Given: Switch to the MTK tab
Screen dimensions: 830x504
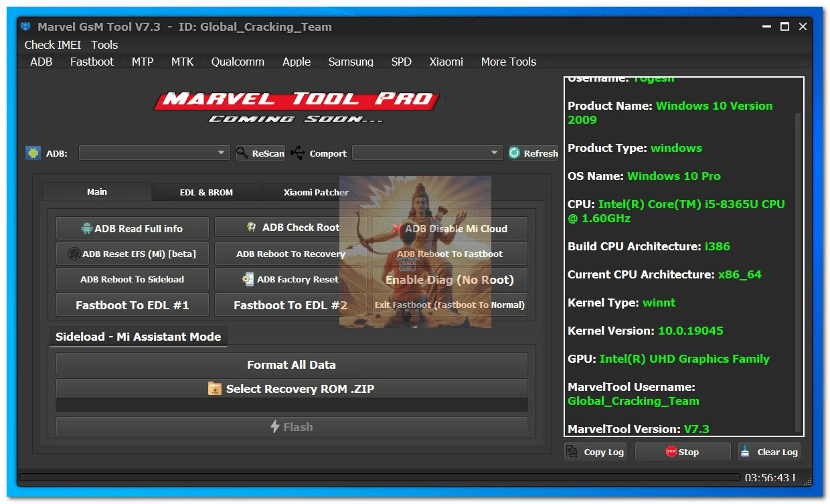Looking at the screenshot, I should pos(182,62).
